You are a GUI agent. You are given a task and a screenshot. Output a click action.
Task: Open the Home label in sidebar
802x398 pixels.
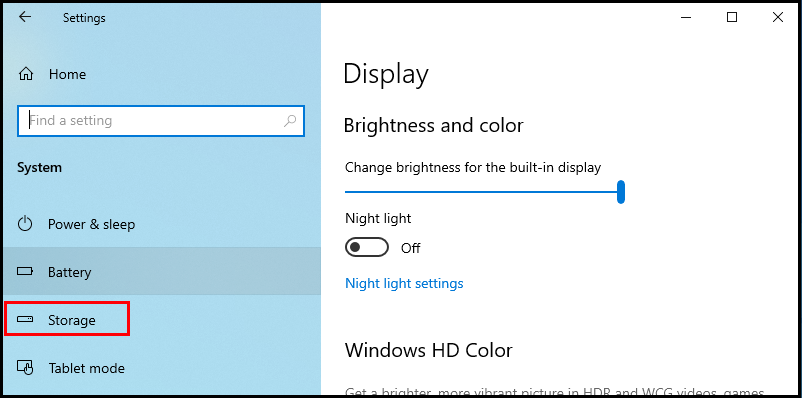[68, 74]
